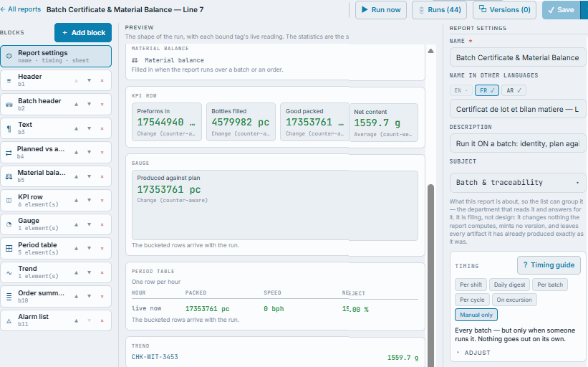Delete the Trend block
The image size is (588, 367).
click(x=102, y=272)
